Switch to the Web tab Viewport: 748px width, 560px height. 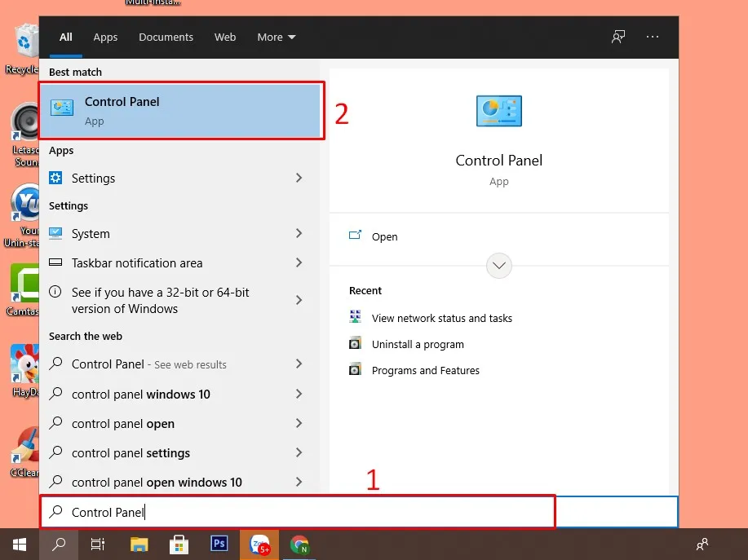pos(225,37)
